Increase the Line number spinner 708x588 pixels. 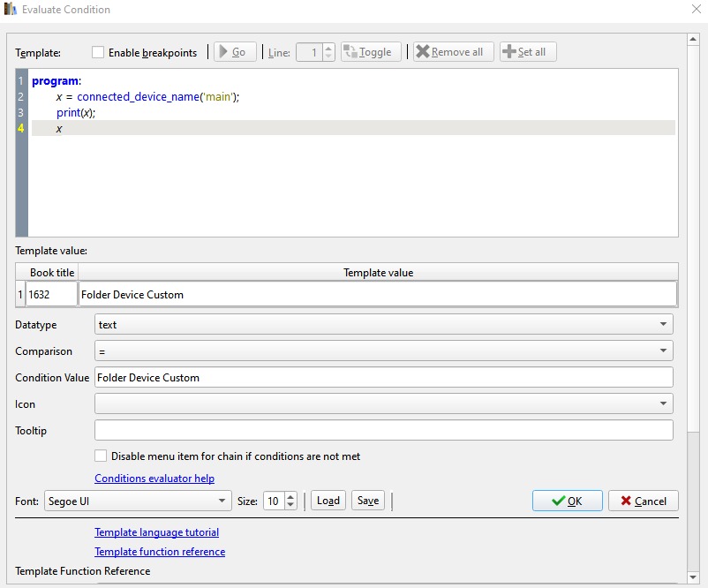coord(328,48)
